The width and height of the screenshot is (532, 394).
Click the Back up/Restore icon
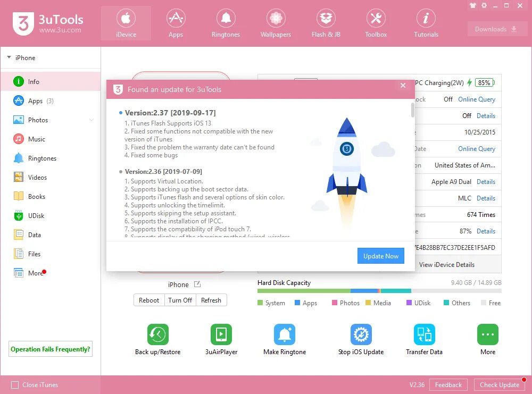click(x=158, y=334)
